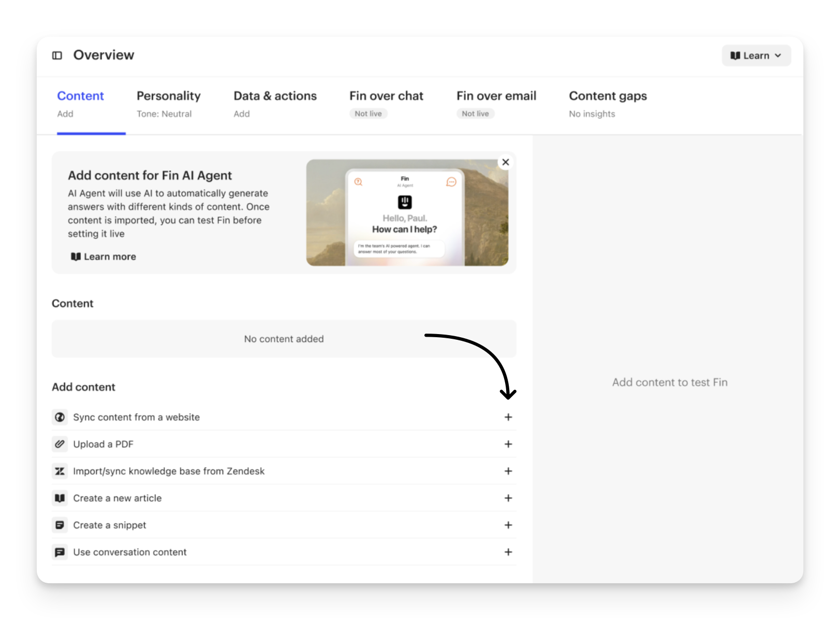This screenshot has height=620, width=840.
Task: Click the Create a snippet label
Action: (110, 525)
